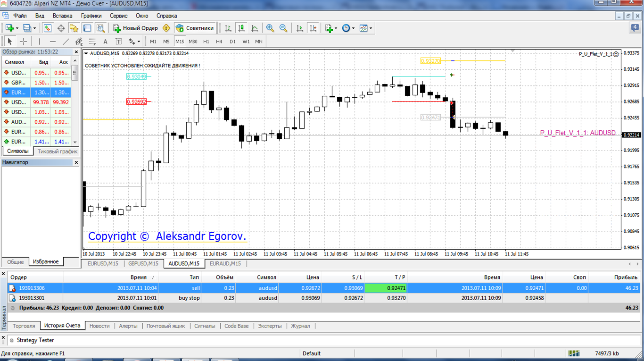Select the horizontal line drawing tool
This screenshot has height=361, width=644.
tap(53, 42)
